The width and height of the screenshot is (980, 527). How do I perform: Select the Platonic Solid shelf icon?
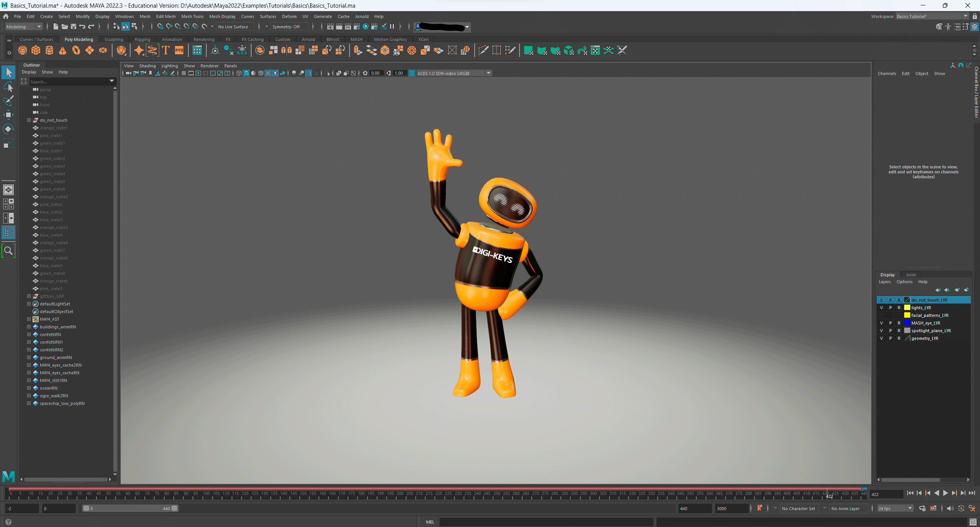121,50
